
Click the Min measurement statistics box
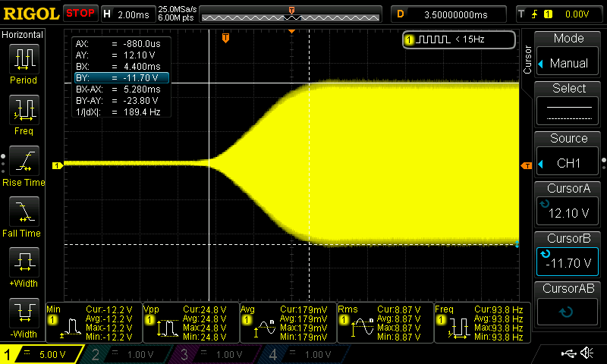pyautogui.click(x=94, y=322)
